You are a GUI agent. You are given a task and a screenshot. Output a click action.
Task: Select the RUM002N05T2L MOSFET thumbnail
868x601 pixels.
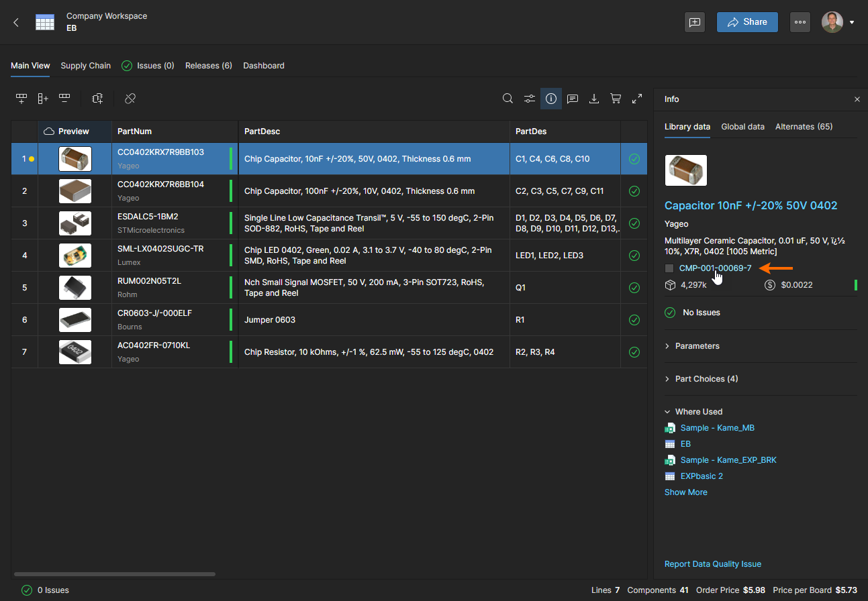pyautogui.click(x=75, y=288)
